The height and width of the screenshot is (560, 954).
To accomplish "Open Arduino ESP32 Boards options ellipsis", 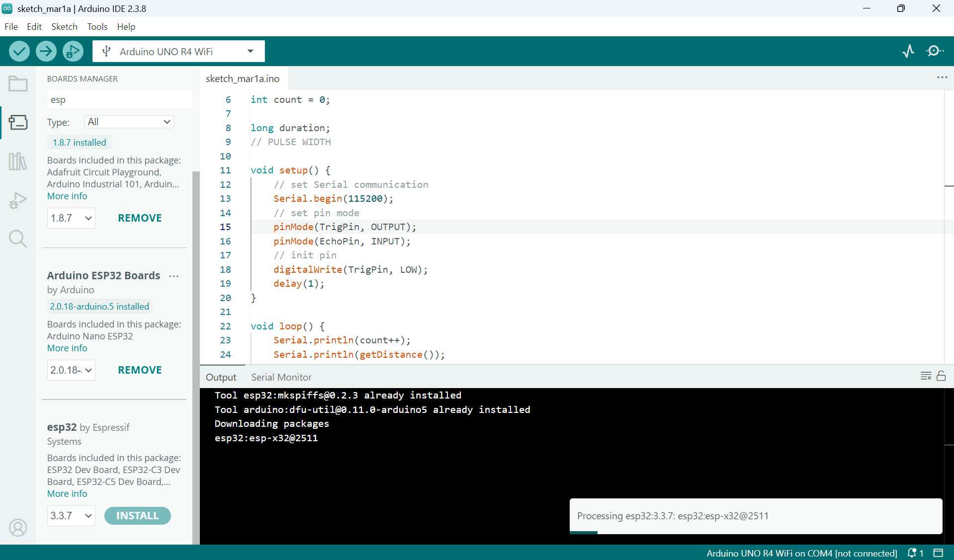I will [173, 276].
